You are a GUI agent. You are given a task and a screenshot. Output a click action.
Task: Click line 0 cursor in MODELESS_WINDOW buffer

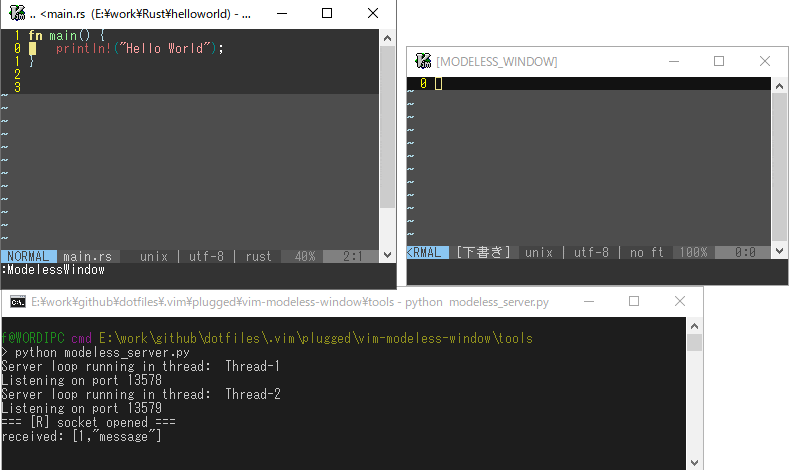point(438,83)
